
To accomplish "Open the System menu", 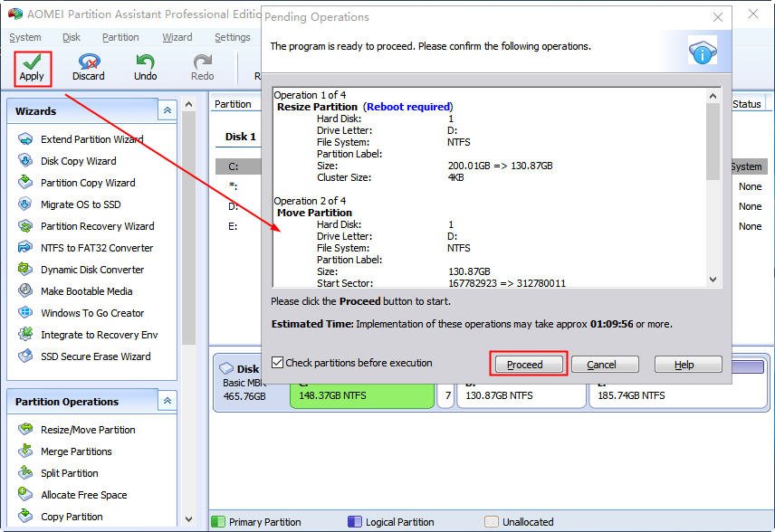I will click(25, 37).
